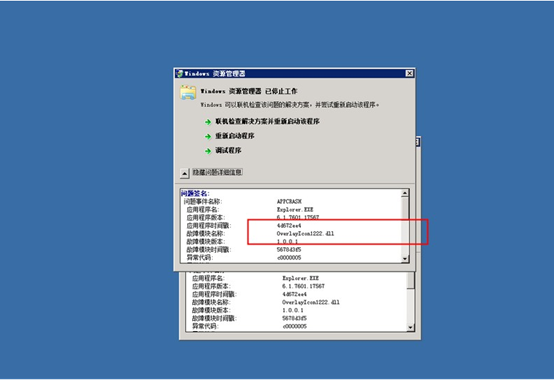Click the scrollbar thumb in the background dialog
554x380 pixels.
[410, 280]
